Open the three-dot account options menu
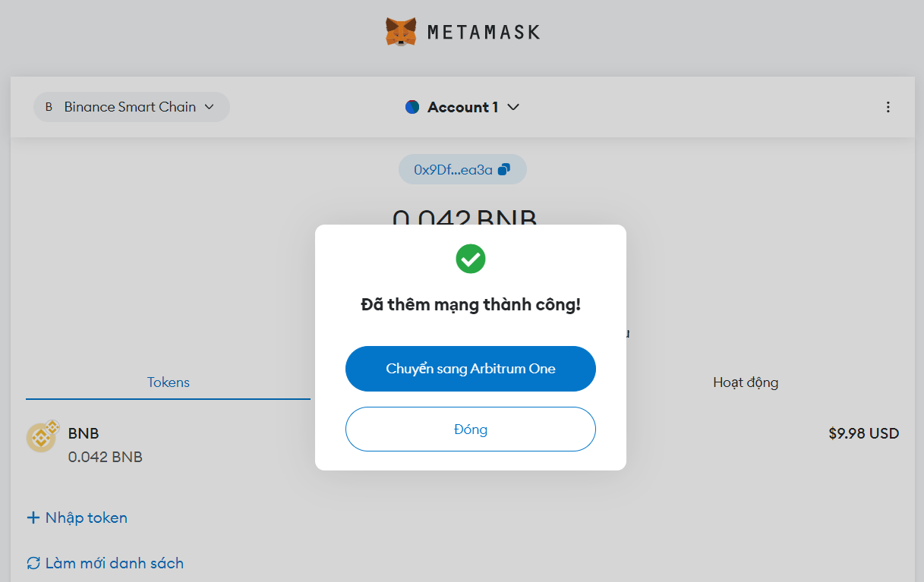Viewport: 924px width, 582px height. tap(888, 107)
